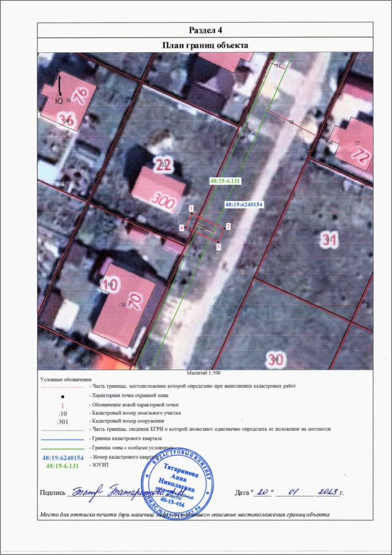
Task: Click the black dot symbol in legend
Action: pyautogui.click(x=62, y=397)
